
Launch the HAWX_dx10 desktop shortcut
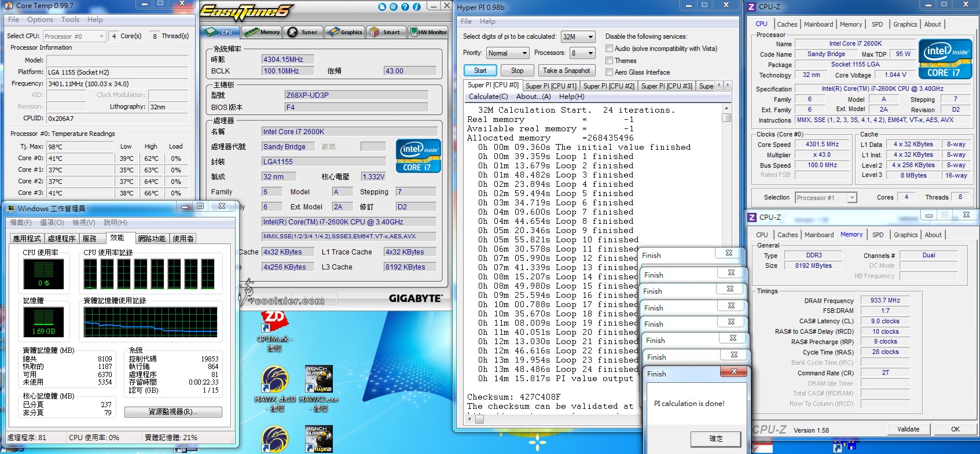[275, 388]
